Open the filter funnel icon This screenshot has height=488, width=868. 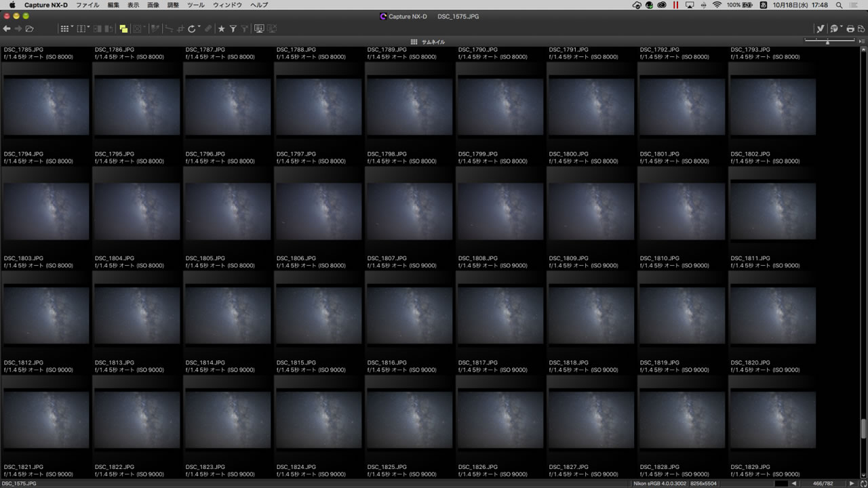coord(233,28)
